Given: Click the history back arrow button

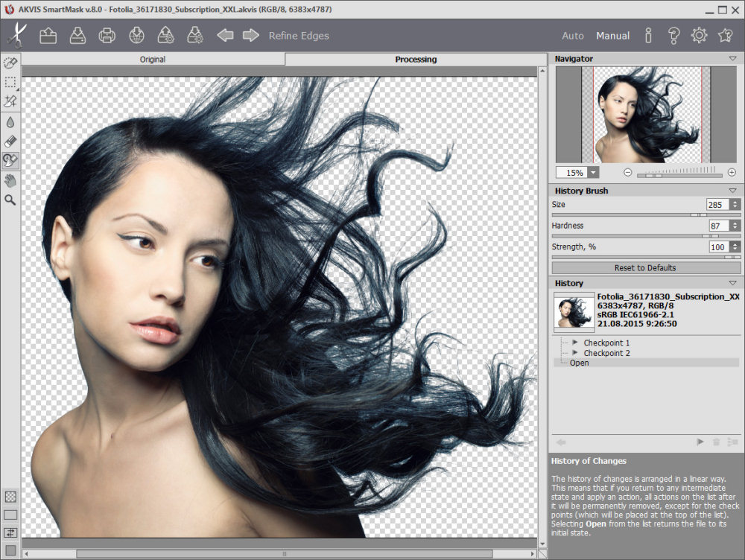Looking at the screenshot, I should (561, 442).
